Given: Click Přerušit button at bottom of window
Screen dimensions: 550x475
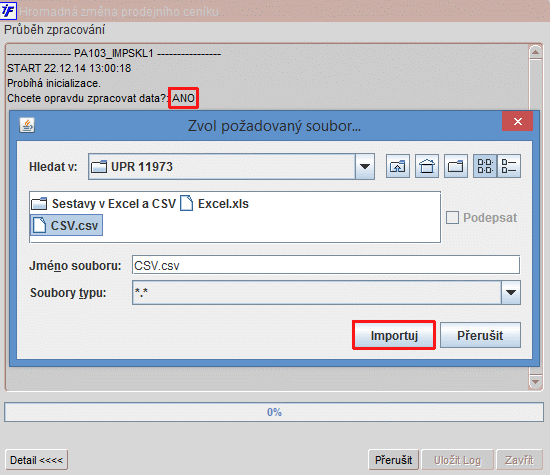Looking at the screenshot, I should click(394, 460).
